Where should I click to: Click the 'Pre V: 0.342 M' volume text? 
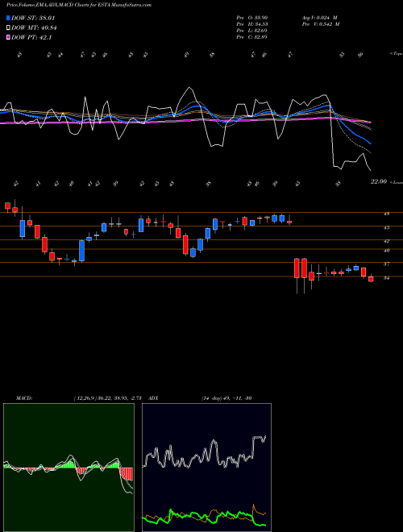[321, 24]
